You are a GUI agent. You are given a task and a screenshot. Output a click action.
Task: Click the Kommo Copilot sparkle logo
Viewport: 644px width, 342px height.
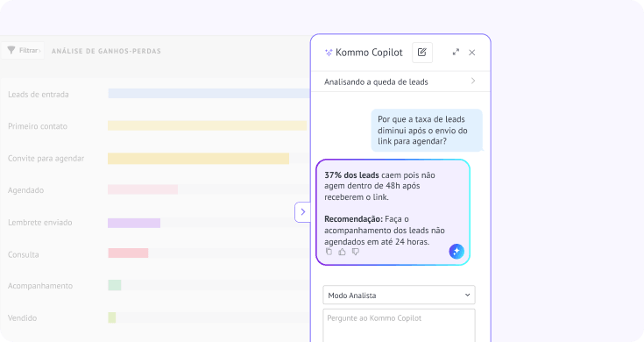point(329,53)
